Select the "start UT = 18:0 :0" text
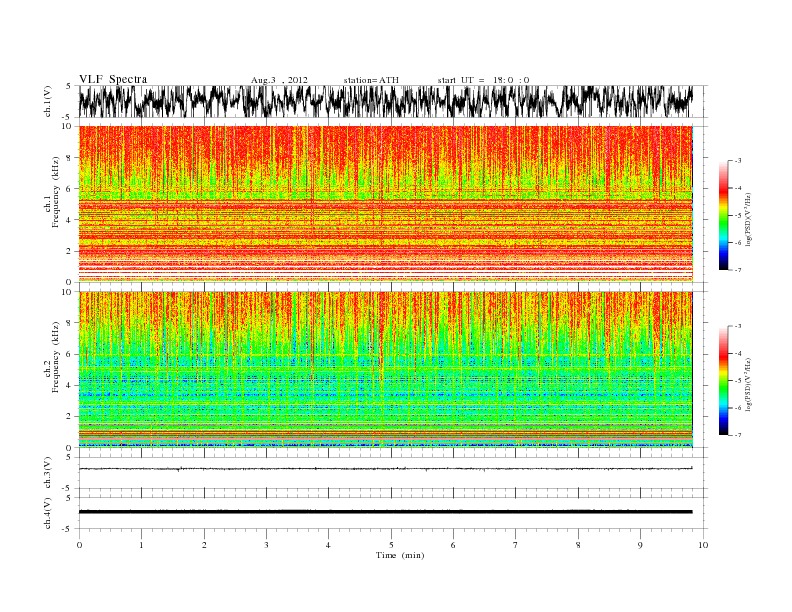Viewport: 792px width, 612px height. tap(483, 80)
